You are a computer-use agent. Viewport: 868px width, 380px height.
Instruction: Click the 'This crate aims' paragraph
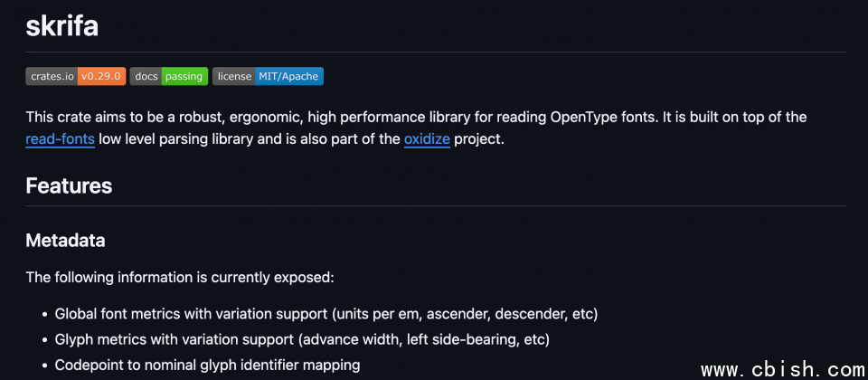click(271, 118)
